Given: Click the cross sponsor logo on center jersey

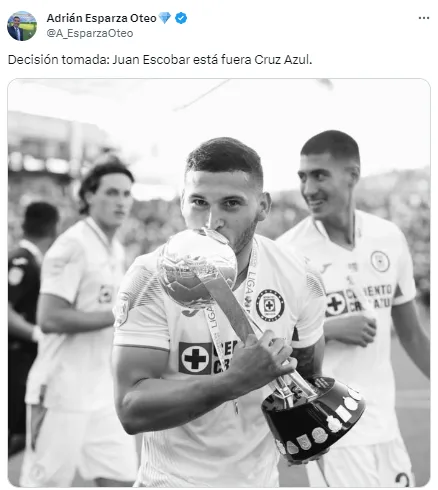Looking at the screenshot, I should 195,358.
